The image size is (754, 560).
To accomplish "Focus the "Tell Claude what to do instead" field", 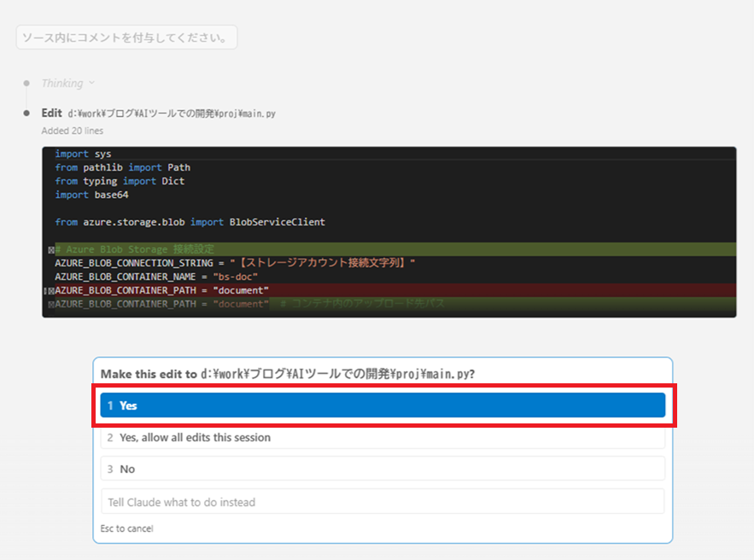I will point(382,502).
